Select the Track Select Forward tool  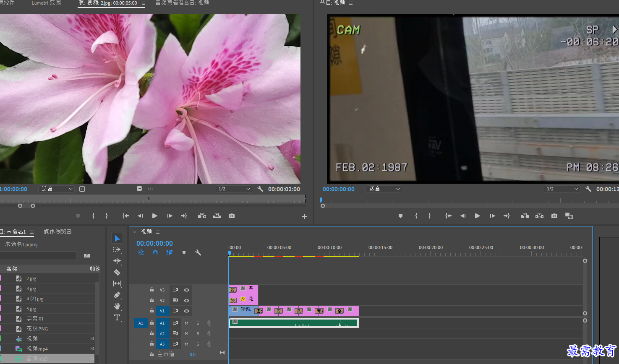pyautogui.click(x=117, y=250)
